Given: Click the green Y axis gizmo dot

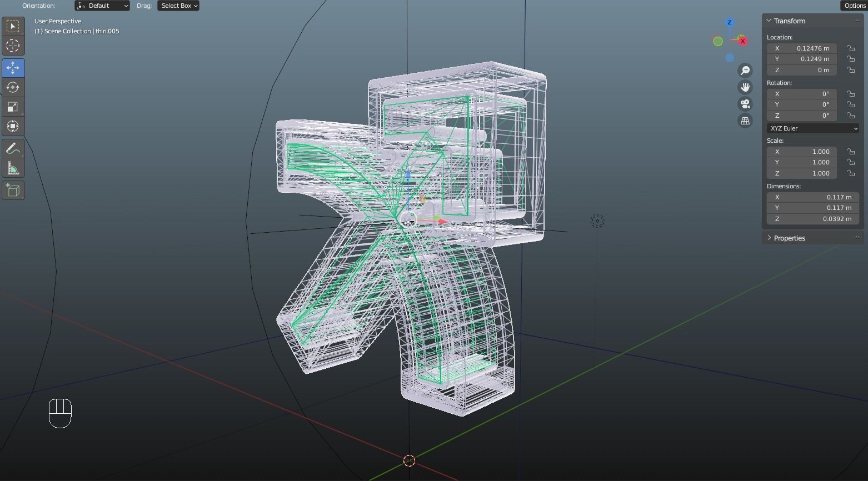Looking at the screenshot, I should point(718,41).
